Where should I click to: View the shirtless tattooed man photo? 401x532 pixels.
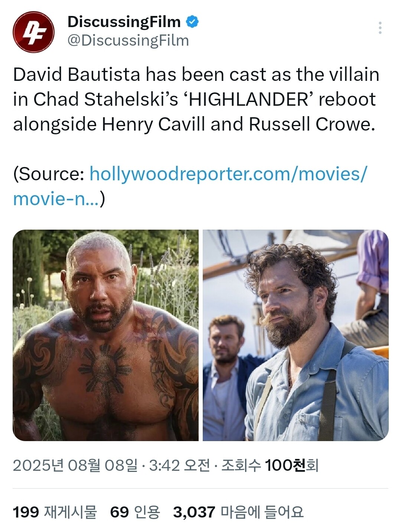pos(106,335)
